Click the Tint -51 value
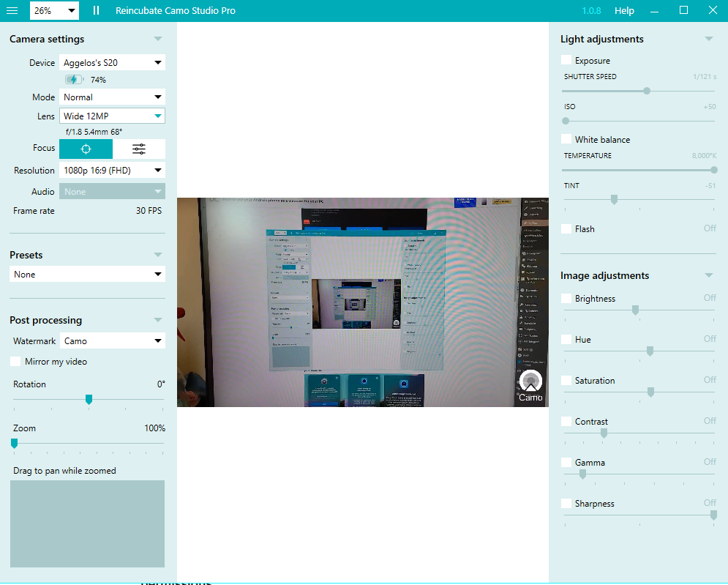This screenshot has height=585, width=728. (710, 185)
